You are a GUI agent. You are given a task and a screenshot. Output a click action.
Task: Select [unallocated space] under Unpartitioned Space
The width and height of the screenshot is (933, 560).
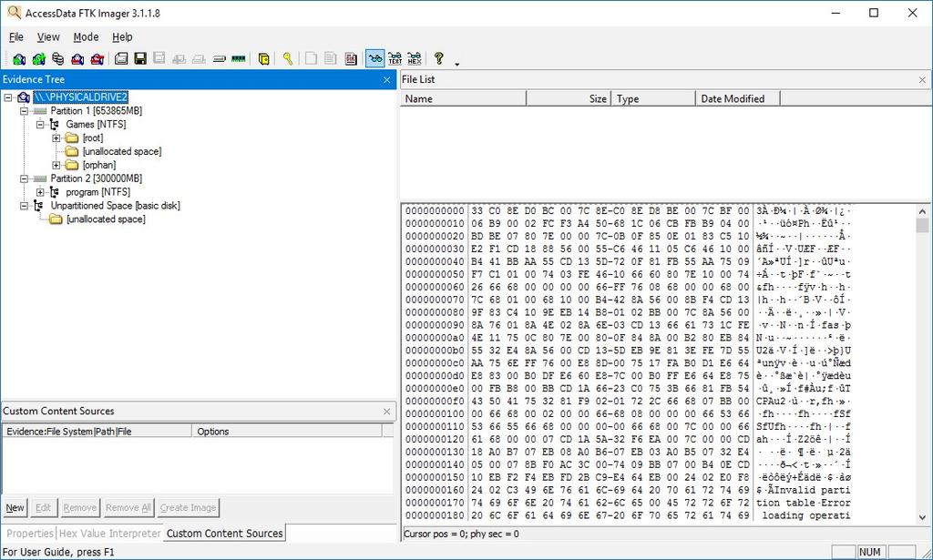(x=106, y=219)
